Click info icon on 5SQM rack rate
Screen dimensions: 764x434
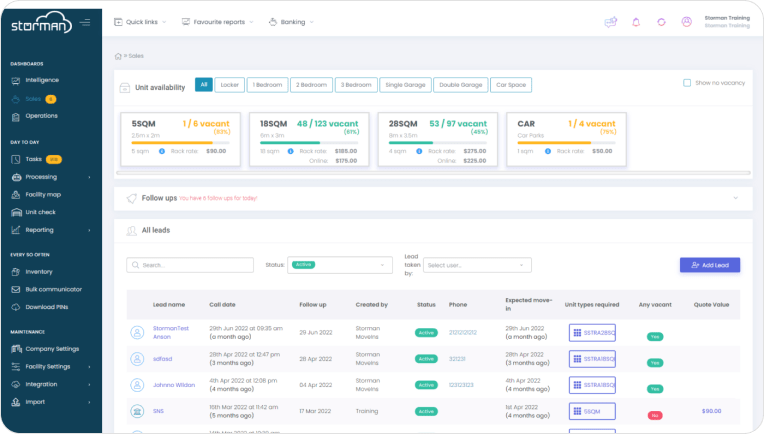(163, 151)
